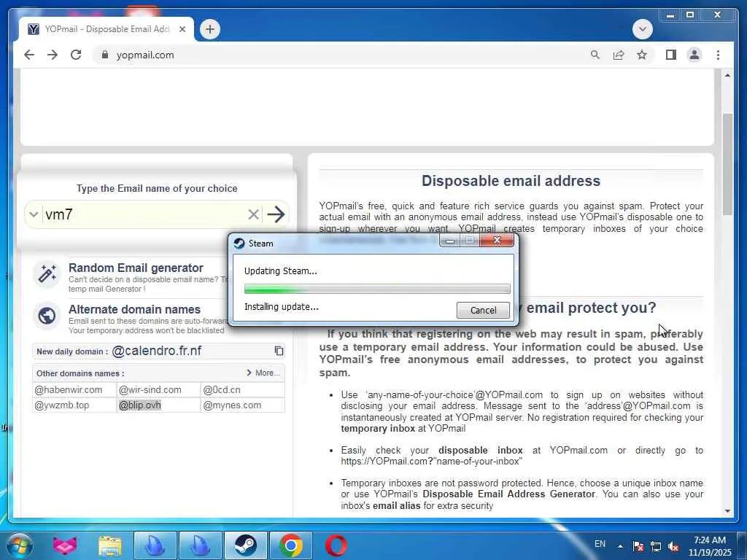Select the @wir-sind.com domain
Screen dimensions: 747x560
[x=150, y=389]
